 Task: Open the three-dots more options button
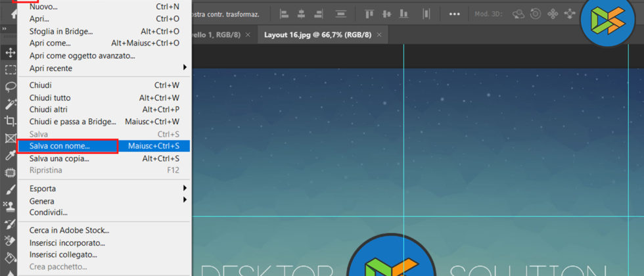[455, 13]
